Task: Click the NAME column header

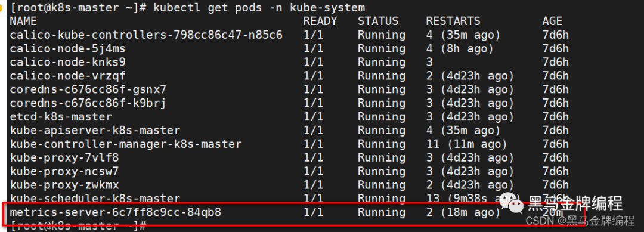Action: tap(23, 21)
